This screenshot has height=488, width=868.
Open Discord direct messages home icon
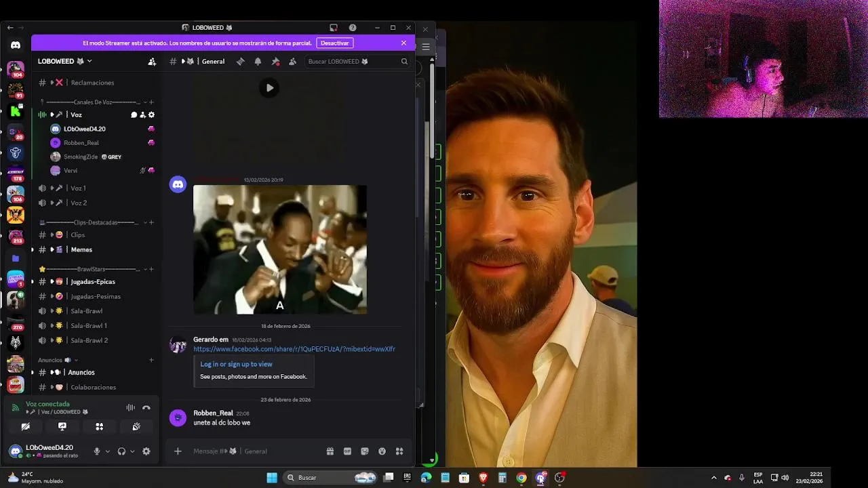point(16,45)
